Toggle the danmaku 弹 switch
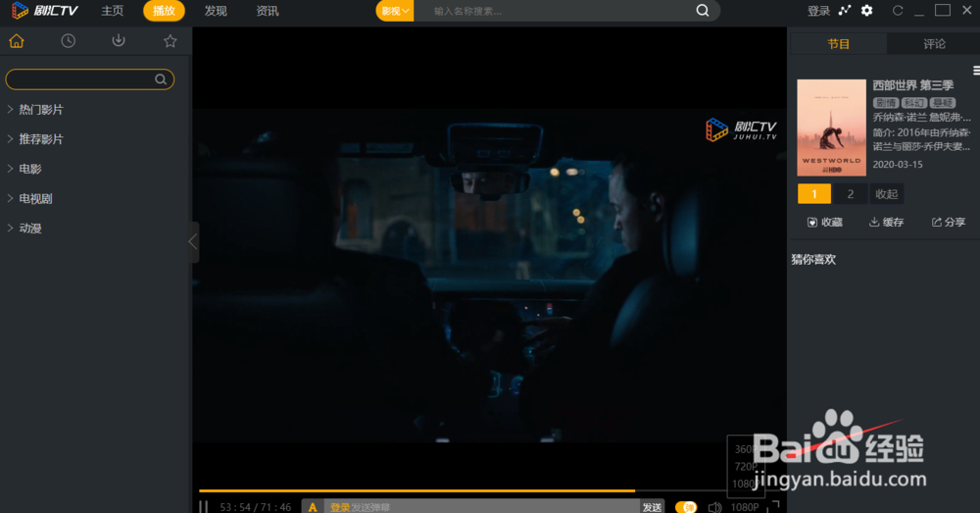The image size is (980, 513). point(686,507)
